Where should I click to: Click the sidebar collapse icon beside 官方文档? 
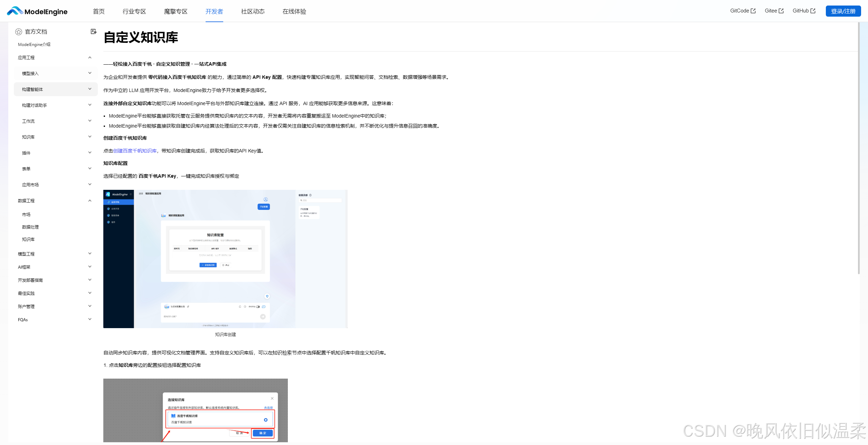(93, 31)
